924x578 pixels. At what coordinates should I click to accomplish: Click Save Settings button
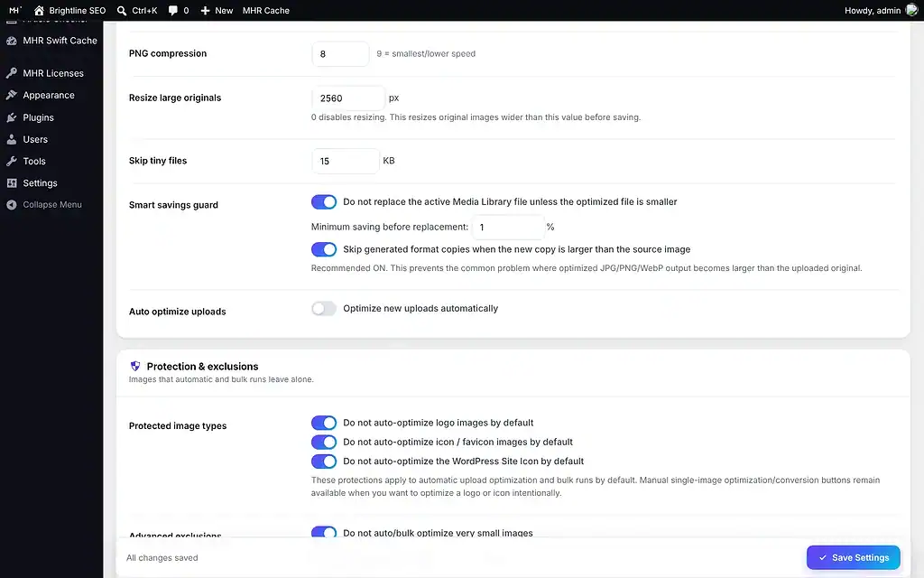(x=853, y=557)
